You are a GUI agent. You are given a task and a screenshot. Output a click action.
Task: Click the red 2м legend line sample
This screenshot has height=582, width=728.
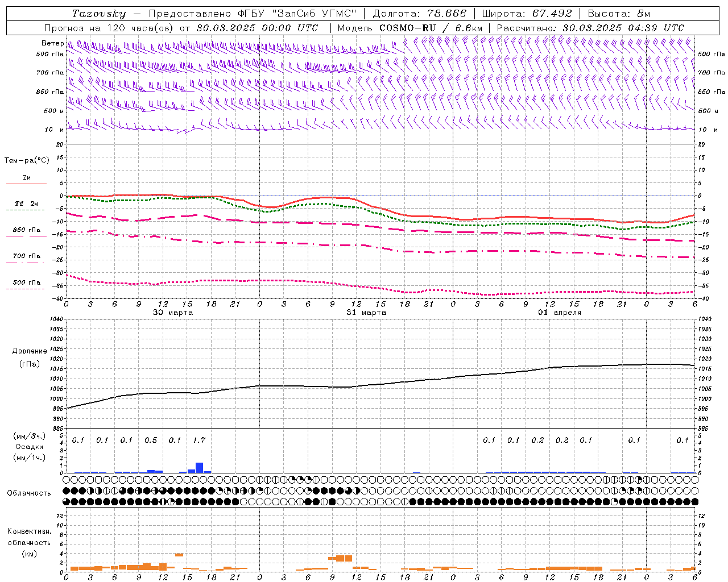tap(26, 184)
